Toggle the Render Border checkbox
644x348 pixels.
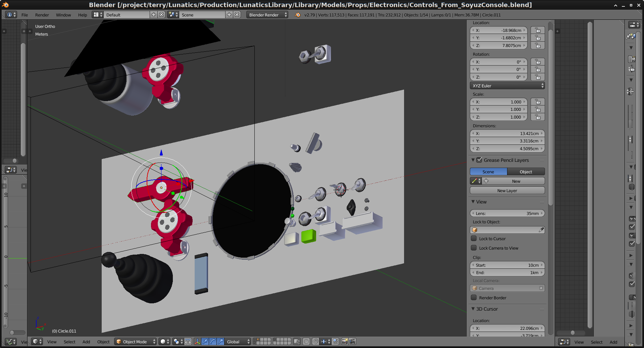[474, 298]
